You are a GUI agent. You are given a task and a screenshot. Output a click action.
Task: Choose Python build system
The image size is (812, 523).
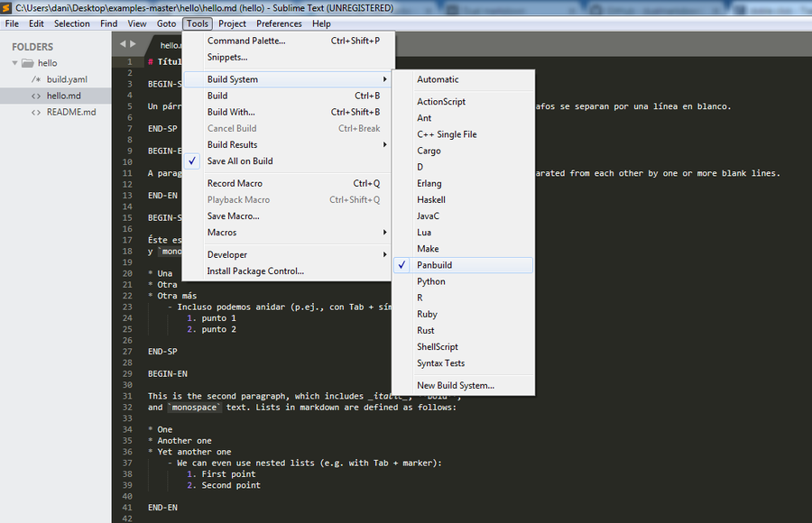[463, 281]
